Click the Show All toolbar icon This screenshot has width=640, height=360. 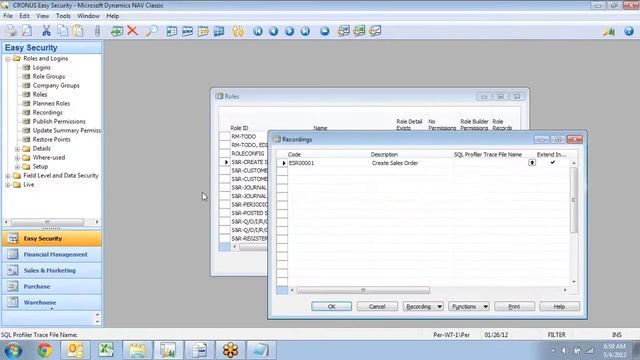pos(219,31)
